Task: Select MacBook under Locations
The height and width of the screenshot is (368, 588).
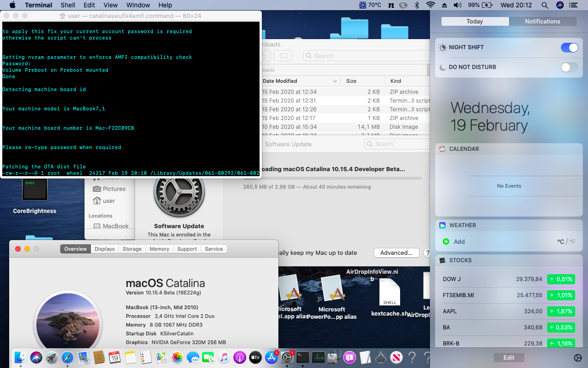Action: point(111,226)
